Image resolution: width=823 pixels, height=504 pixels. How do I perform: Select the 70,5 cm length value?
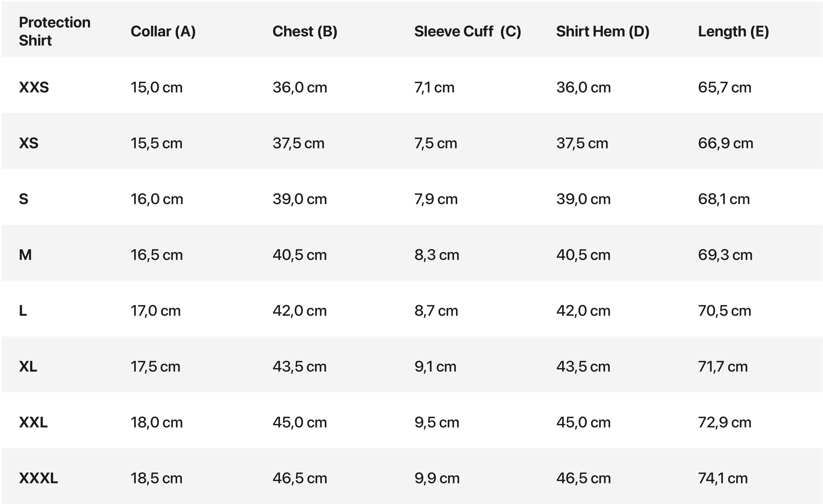click(x=724, y=311)
